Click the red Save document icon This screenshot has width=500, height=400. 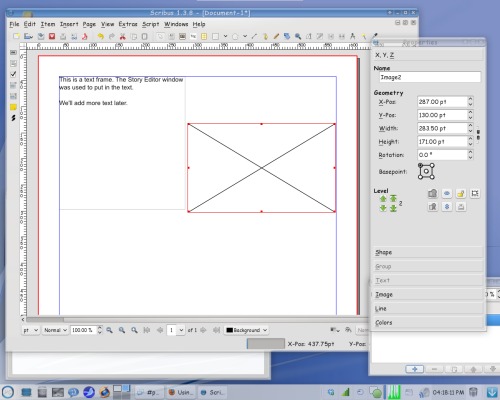pyautogui.click(x=52, y=36)
